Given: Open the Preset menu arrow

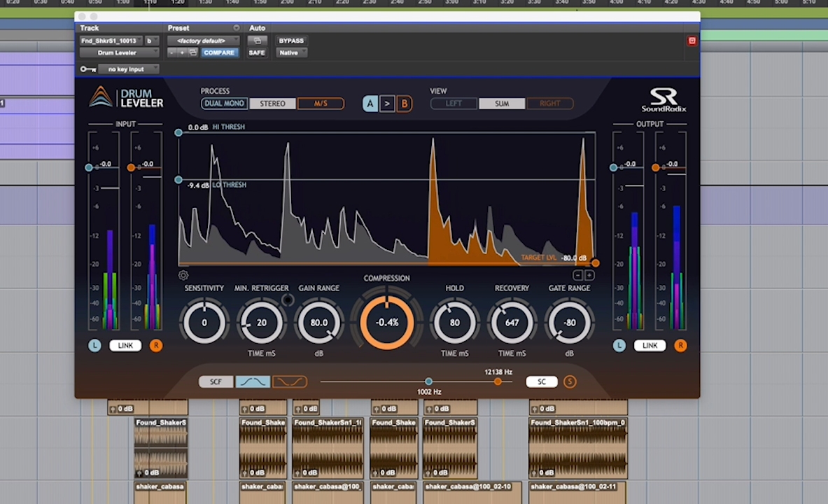Looking at the screenshot, I should tap(236, 28).
